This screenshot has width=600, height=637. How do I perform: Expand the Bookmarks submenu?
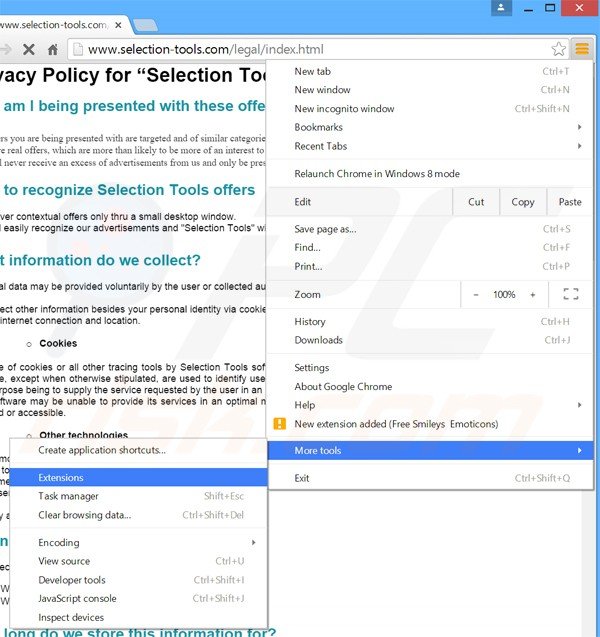coord(430,127)
